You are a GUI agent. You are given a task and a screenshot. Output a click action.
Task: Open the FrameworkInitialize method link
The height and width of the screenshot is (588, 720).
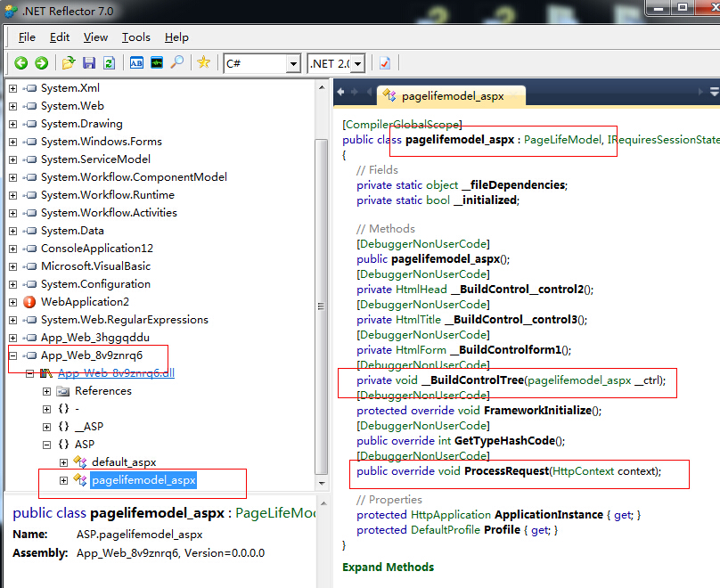pos(537,411)
